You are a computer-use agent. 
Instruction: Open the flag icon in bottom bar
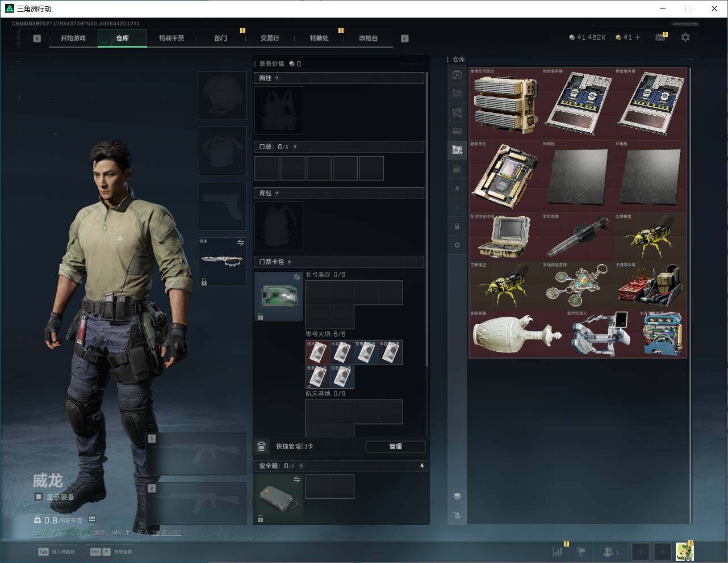click(581, 551)
